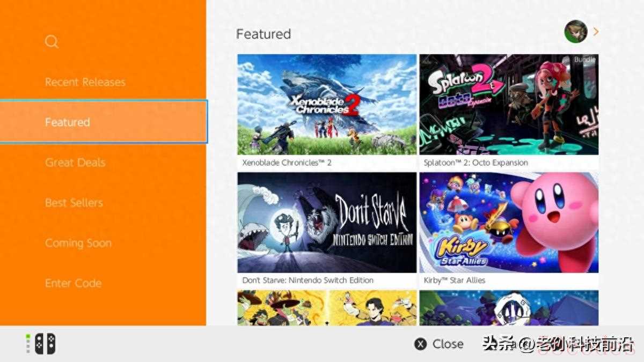Screen dimensions: 644x362
Task: Select the partially visible yellow game tile
Action: (x=327, y=308)
